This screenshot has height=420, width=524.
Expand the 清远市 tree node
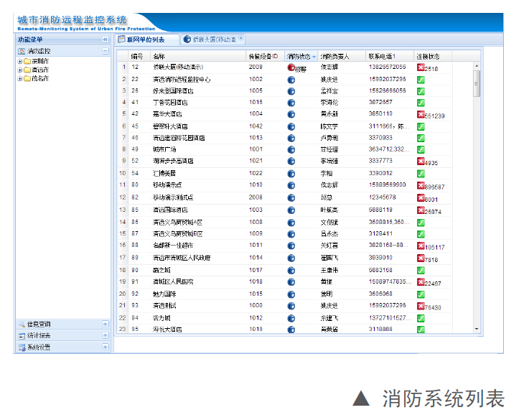click(19, 70)
